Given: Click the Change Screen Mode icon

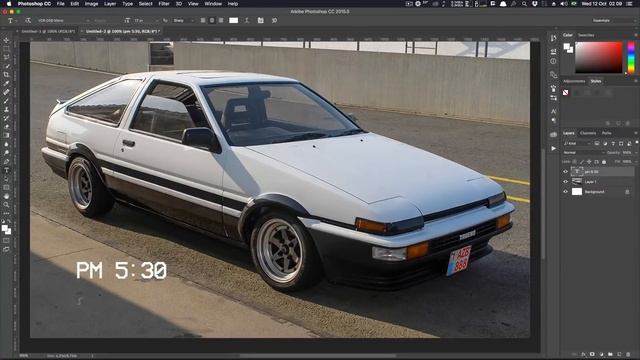Looking at the screenshot, I should point(6,249).
